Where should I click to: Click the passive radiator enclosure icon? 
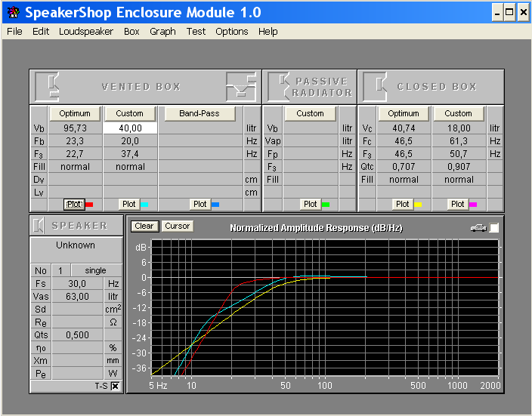[x=278, y=87]
